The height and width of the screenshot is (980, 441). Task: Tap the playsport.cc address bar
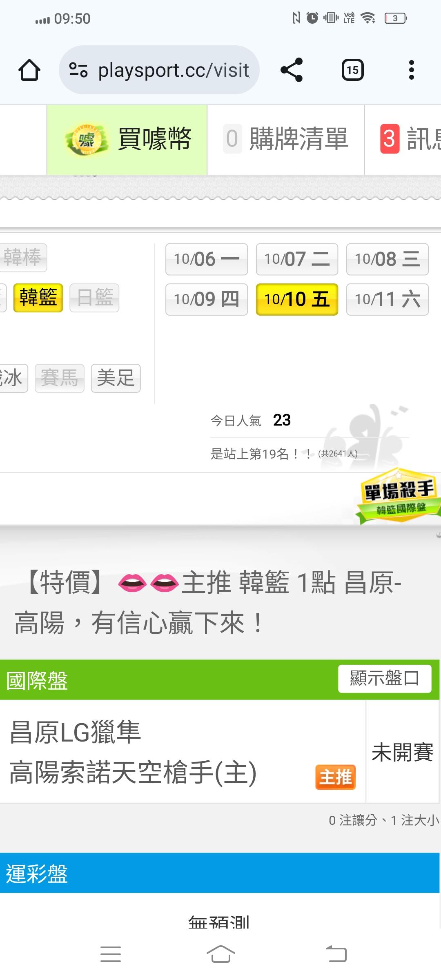[159, 70]
